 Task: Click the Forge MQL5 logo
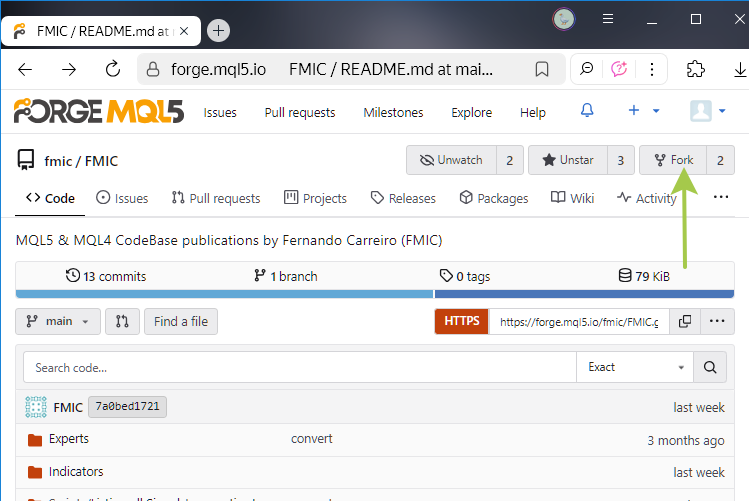point(98,111)
